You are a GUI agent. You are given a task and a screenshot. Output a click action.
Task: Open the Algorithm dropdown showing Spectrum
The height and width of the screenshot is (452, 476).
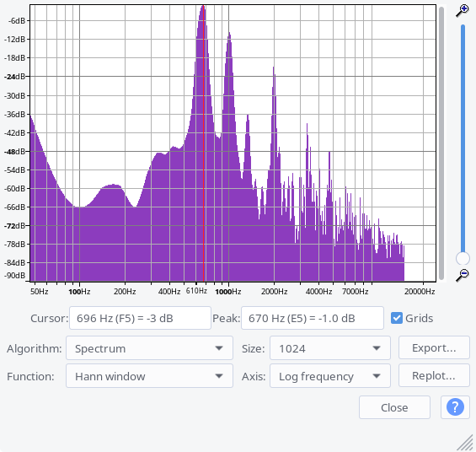[149, 348]
